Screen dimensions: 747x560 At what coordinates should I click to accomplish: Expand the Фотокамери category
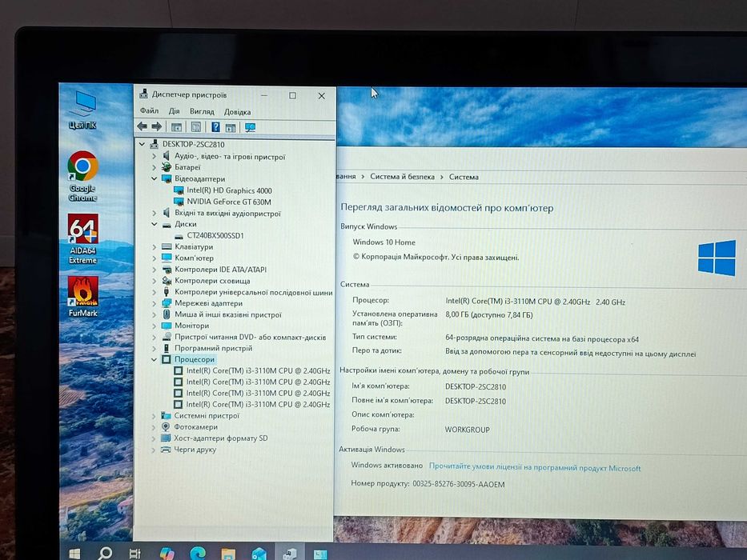click(154, 427)
